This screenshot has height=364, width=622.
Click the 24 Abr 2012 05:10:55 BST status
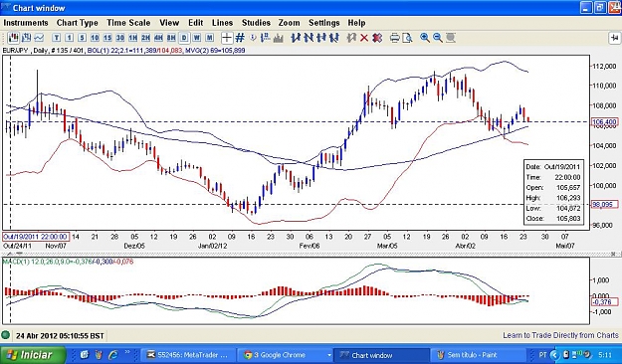click(x=60, y=336)
